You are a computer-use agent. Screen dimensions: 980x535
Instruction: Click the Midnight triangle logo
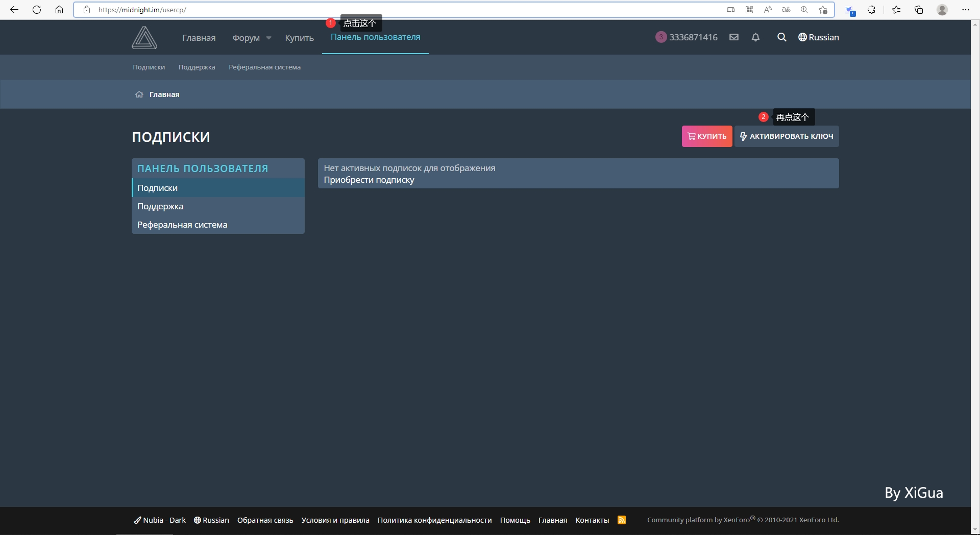tap(144, 38)
